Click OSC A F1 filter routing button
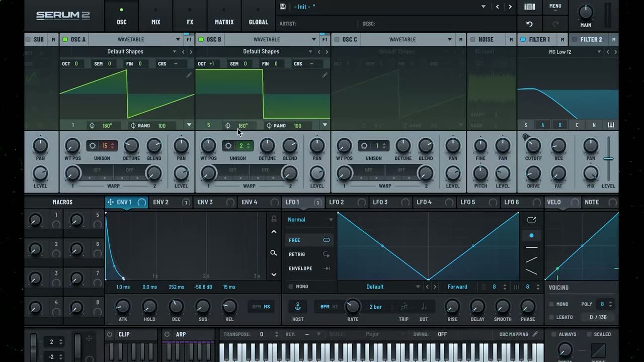 189,39
